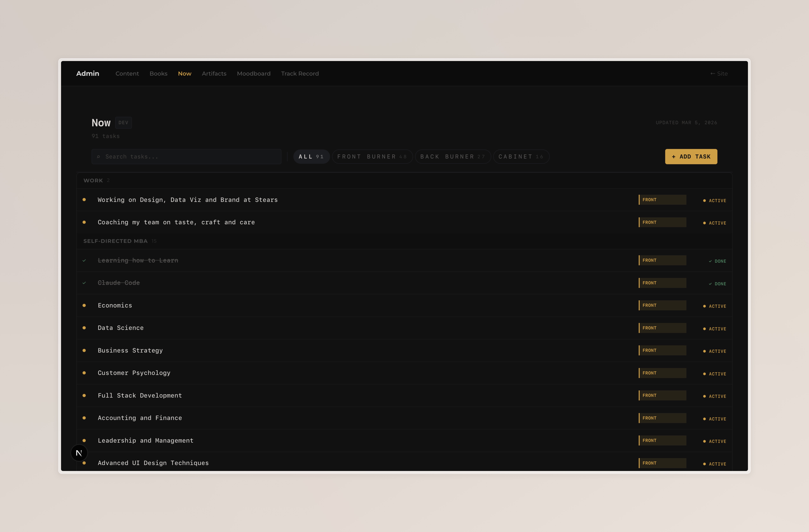This screenshot has height=532, width=809.
Task: Open the Moodboard nav item
Action: click(x=254, y=73)
